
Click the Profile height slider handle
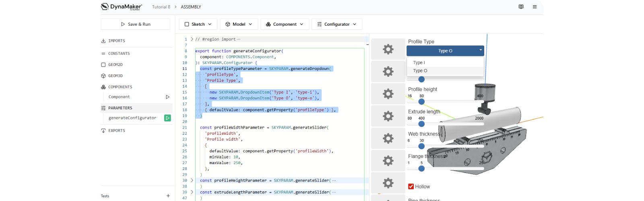pos(421,101)
